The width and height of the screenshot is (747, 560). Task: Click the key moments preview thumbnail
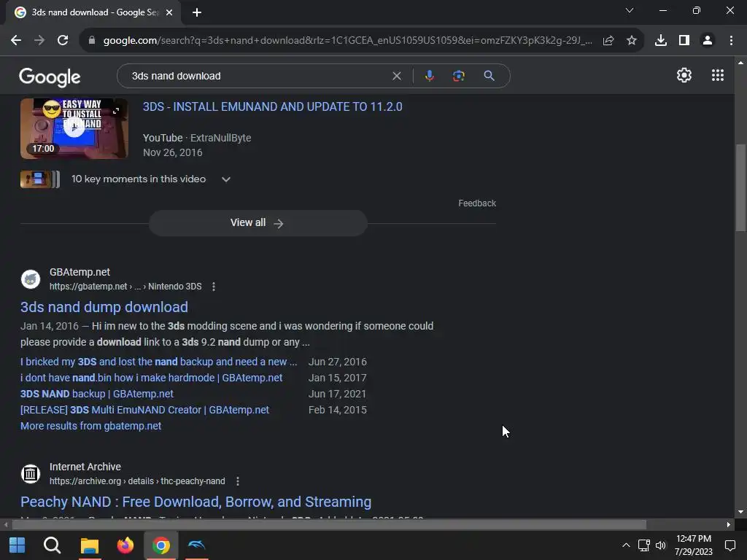pos(40,179)
